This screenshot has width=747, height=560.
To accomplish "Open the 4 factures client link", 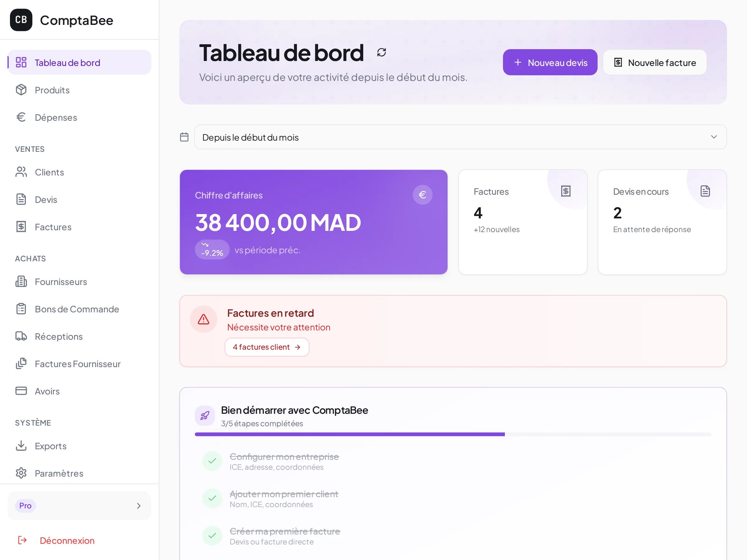I will (267, 347).
